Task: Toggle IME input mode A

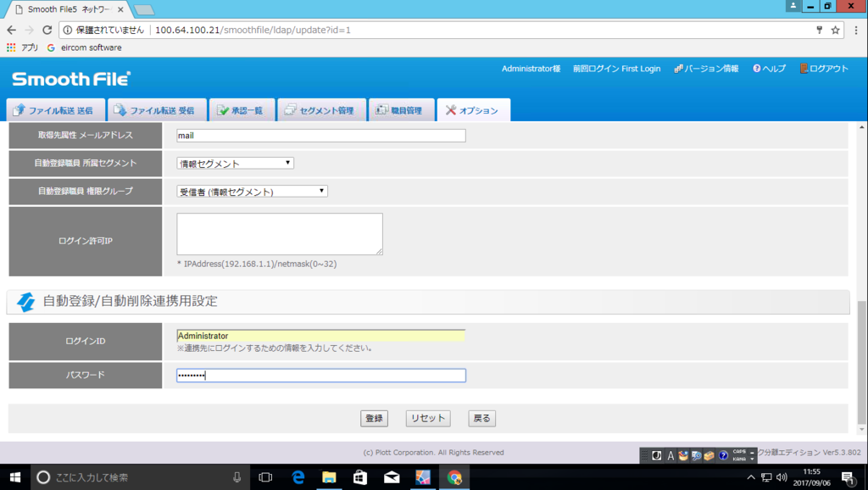Action: (x=670, y=456)
